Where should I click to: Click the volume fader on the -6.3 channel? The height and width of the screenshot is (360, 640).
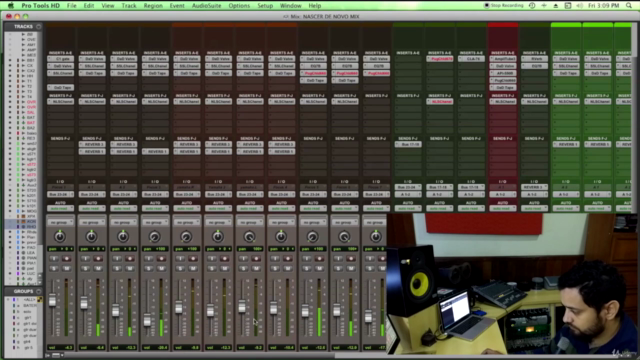[52, 301]
